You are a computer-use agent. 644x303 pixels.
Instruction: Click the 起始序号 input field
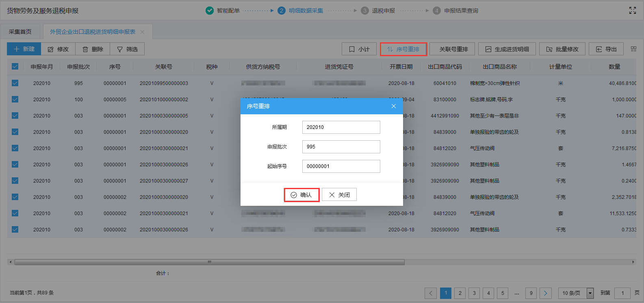click(x=341, y=166)
